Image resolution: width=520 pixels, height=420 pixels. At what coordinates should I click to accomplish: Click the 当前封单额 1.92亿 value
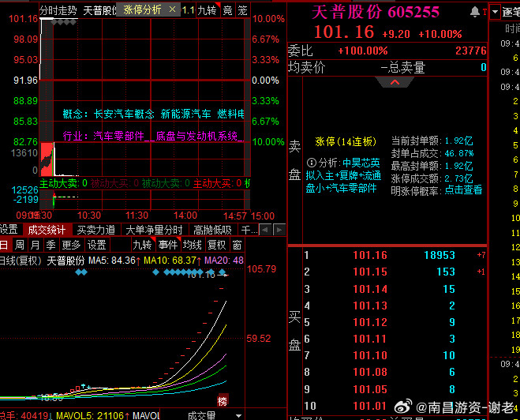coord(459,141)
